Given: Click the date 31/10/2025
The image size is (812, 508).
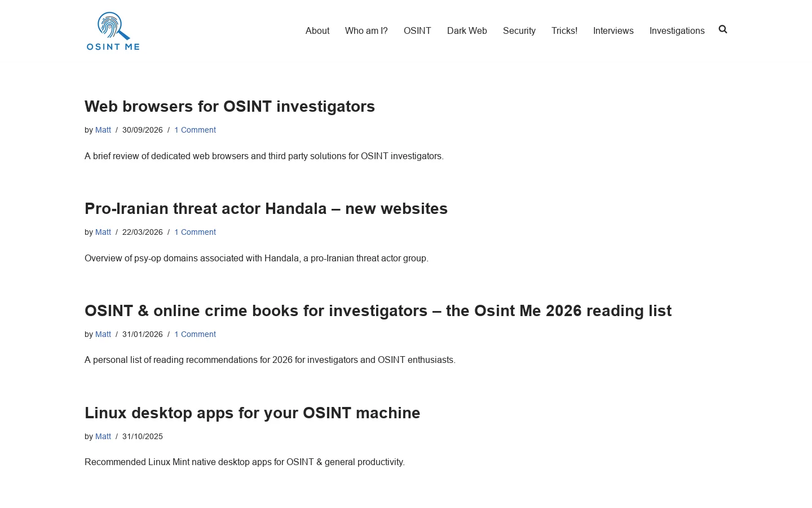Looking at the screenshot, I should [x=143, y=436].
